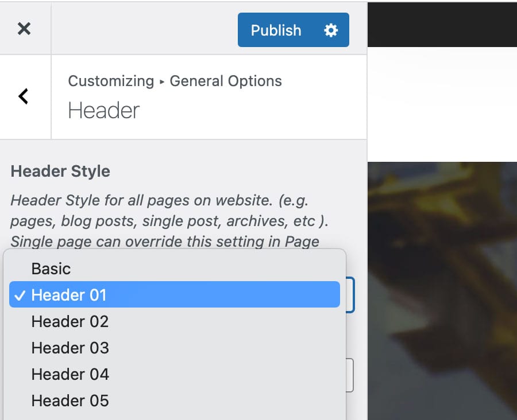The width and height of the screenshot is (517, 420).
Task: Select Header 03 in the dropdown list
Action: tap(70, 348)
